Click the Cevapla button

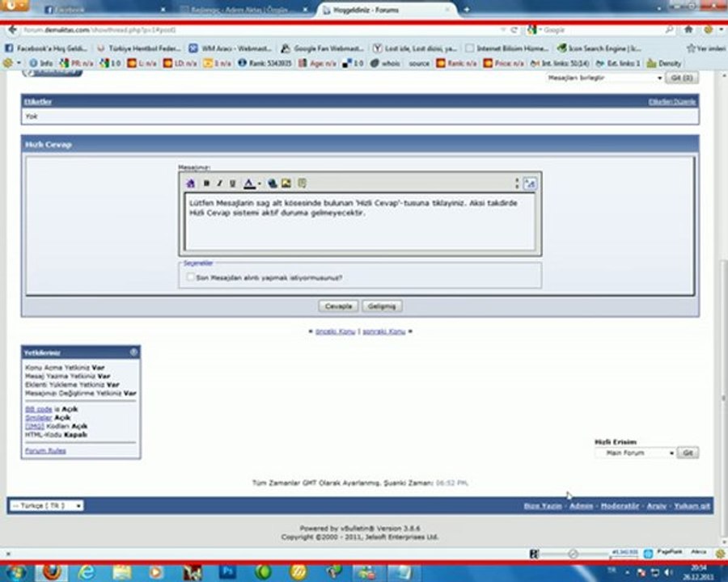tap(338, 306)
